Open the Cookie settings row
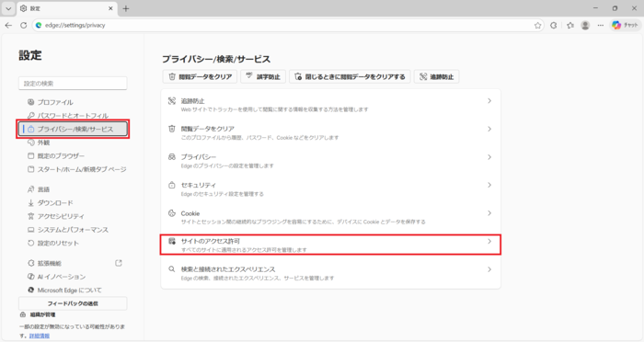The width and height of the screenshot is (644, 342). (x=330, y=217)
